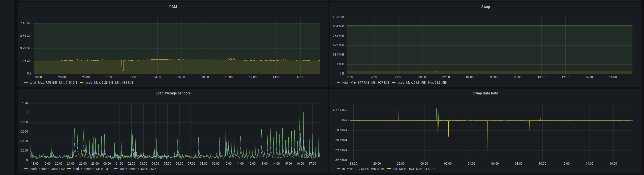Open the Swap Data Rate panel title
Image resolution: width=644 pixels, height=175 pixels.
coord(485,93)
